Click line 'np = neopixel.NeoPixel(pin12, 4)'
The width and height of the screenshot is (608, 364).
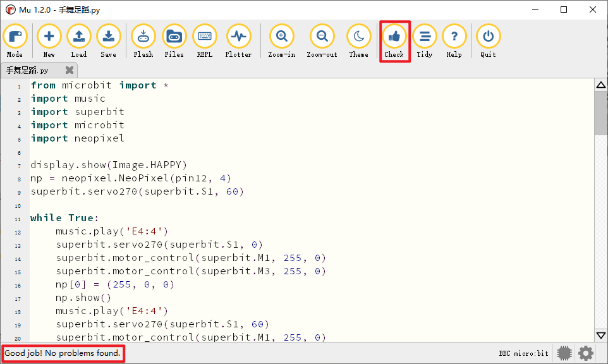tap(131, 178)
